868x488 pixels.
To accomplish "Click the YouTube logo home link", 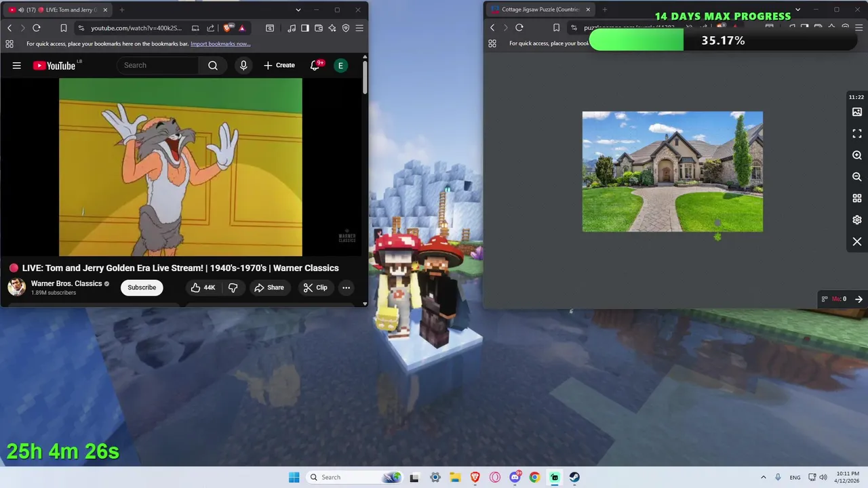I will point(54,66).
